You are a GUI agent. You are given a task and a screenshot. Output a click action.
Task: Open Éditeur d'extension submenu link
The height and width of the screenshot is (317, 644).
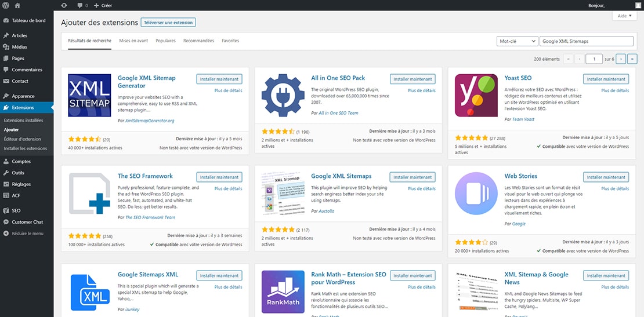pos(22,139)
